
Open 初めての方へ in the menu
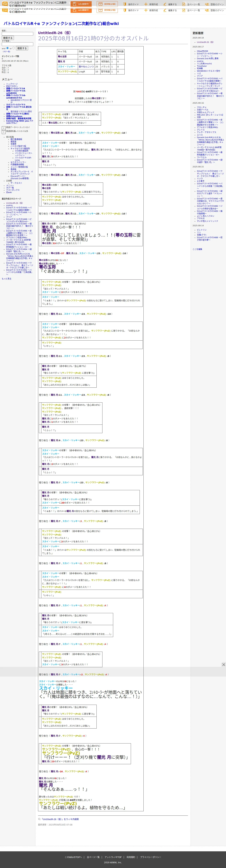click(x=12, y=86)
